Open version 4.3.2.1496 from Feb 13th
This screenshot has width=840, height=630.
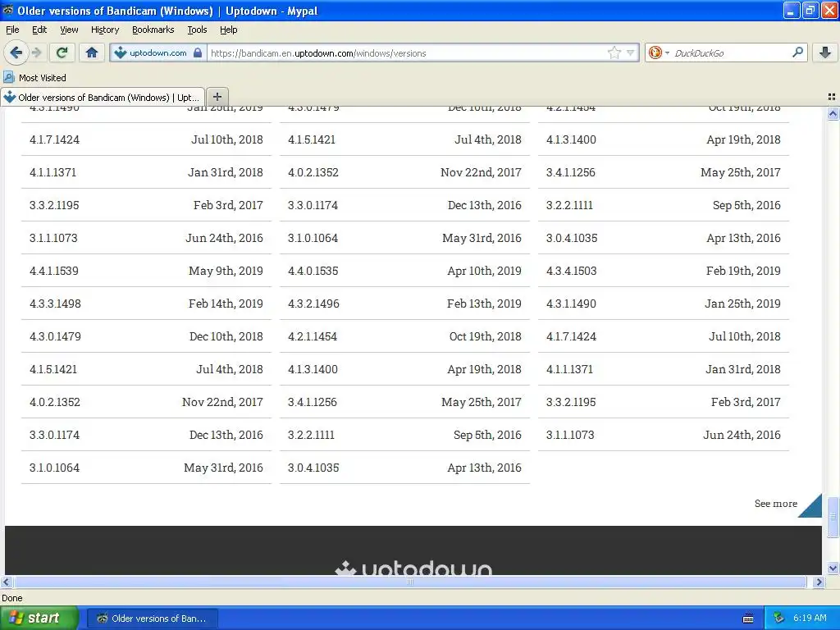click(x=404, y=304)
